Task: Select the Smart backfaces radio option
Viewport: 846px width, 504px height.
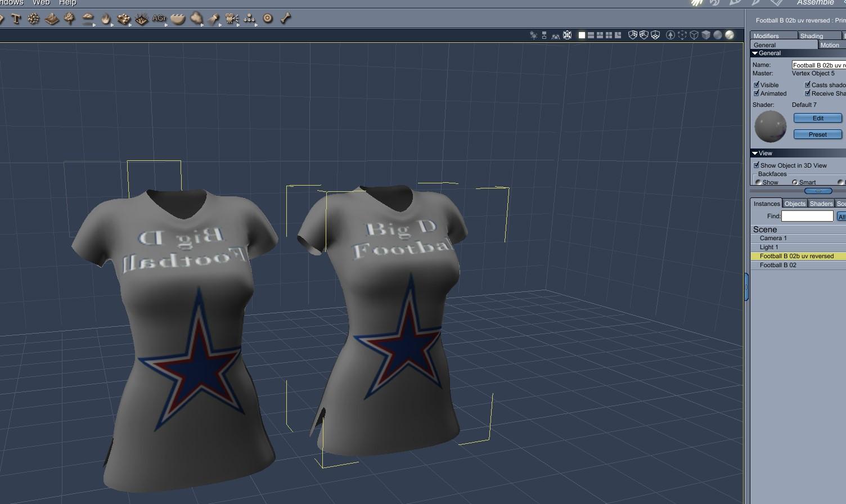Action: tap(795, 182)
